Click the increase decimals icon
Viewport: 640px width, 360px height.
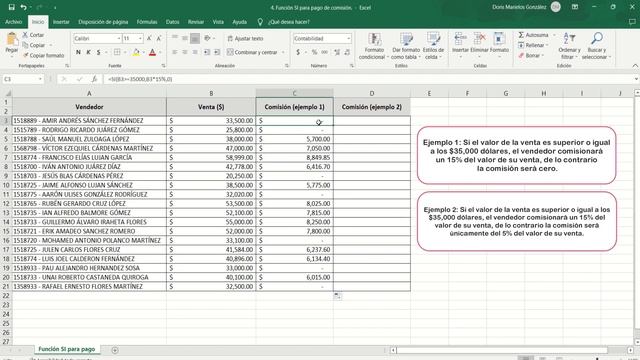tap(337, 52)
